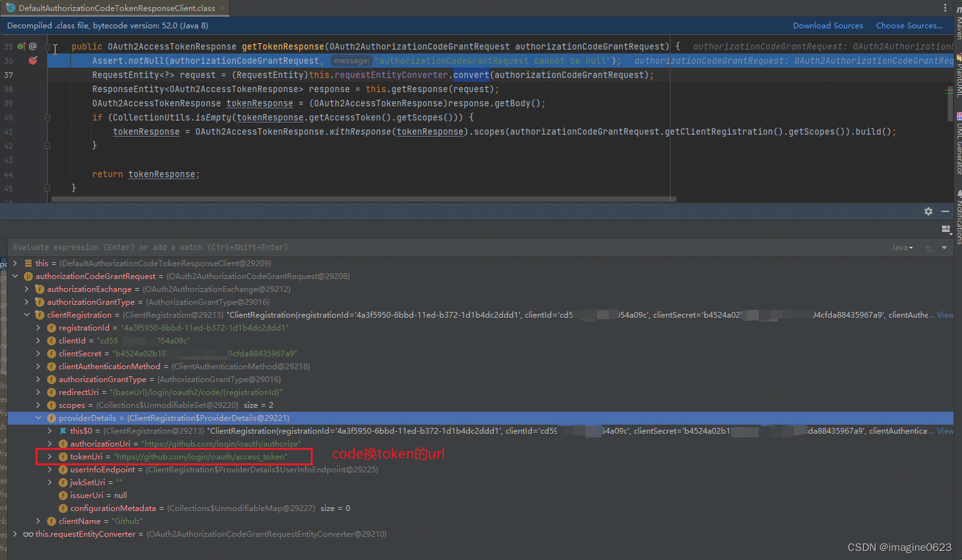Click the watch glasses icon for this.requestEntityConverter

pos(28,534)
